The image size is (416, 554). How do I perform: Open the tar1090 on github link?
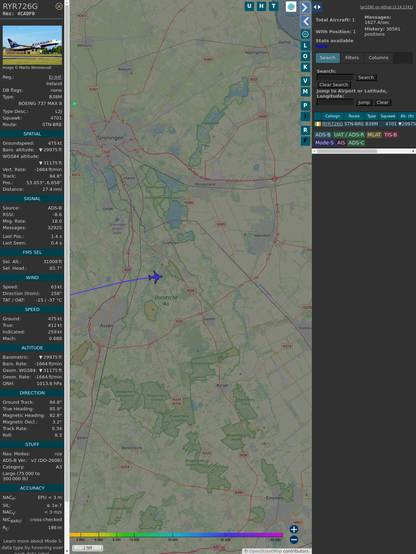coord(386,7)
